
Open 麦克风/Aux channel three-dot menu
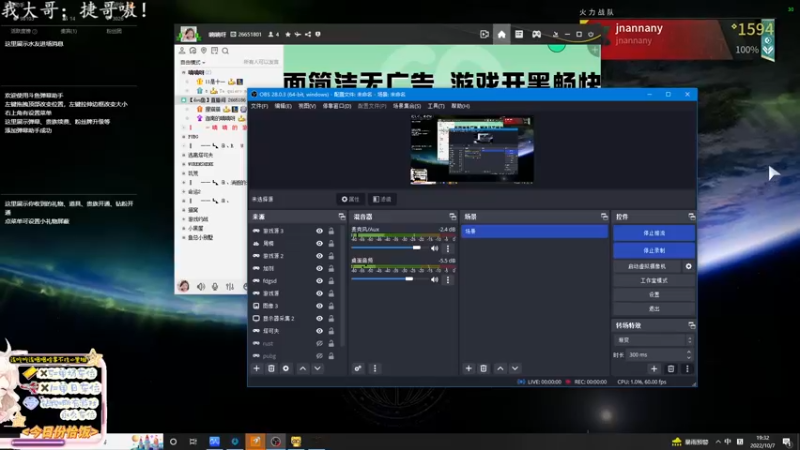point(448,248)
